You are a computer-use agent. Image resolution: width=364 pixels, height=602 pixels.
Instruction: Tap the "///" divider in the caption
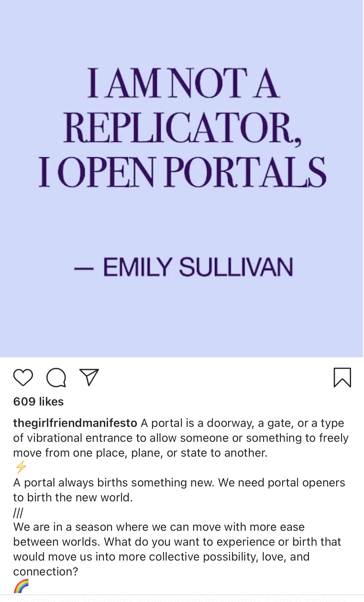coord(18,513)
